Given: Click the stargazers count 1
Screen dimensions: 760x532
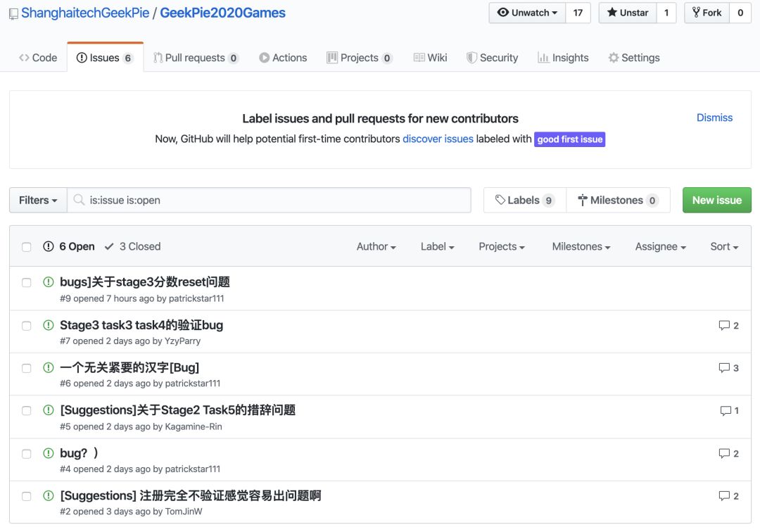Looking at the screenshot, I should point(666,13).
